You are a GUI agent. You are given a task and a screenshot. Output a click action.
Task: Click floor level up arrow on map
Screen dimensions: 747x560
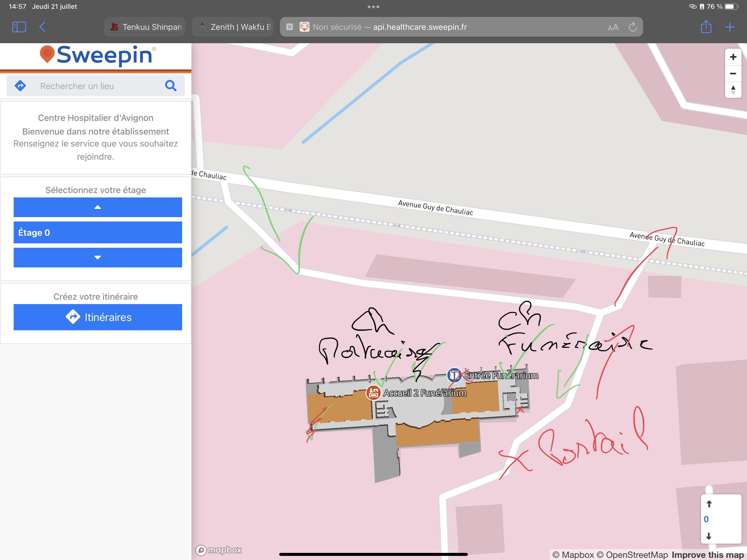709,504
